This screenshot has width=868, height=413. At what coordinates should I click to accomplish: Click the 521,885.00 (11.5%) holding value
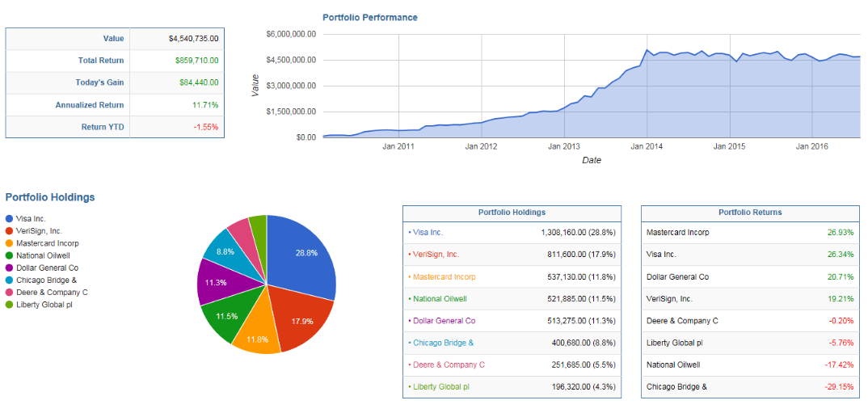pyautogui.click(x=582, y=299)
